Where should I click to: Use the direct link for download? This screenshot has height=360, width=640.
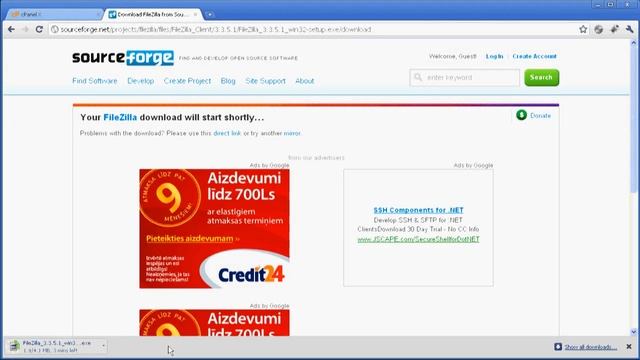tap(227, 133)
